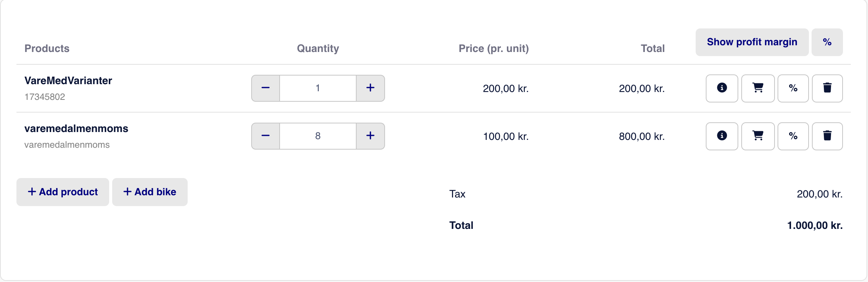Click cart icon on VareMedVarianter row

coord(758,88)
